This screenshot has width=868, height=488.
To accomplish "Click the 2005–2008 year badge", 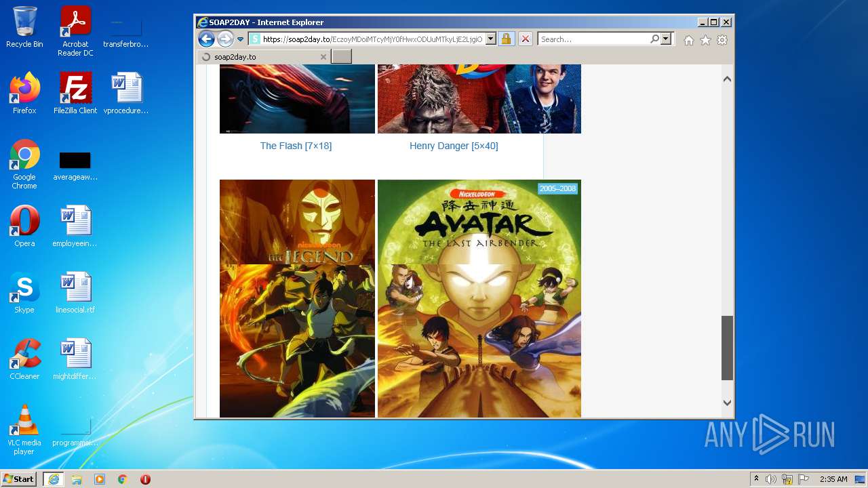I will coord(557,188).
